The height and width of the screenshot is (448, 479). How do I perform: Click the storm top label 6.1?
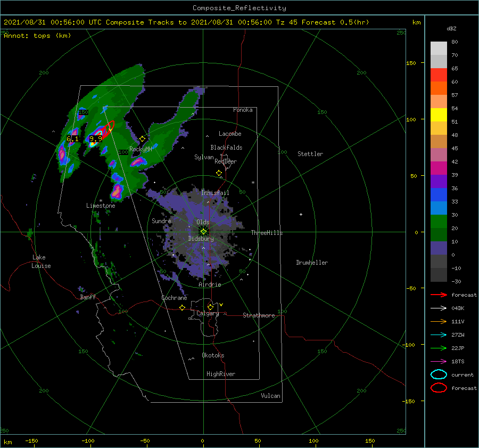tap(73, 139)
